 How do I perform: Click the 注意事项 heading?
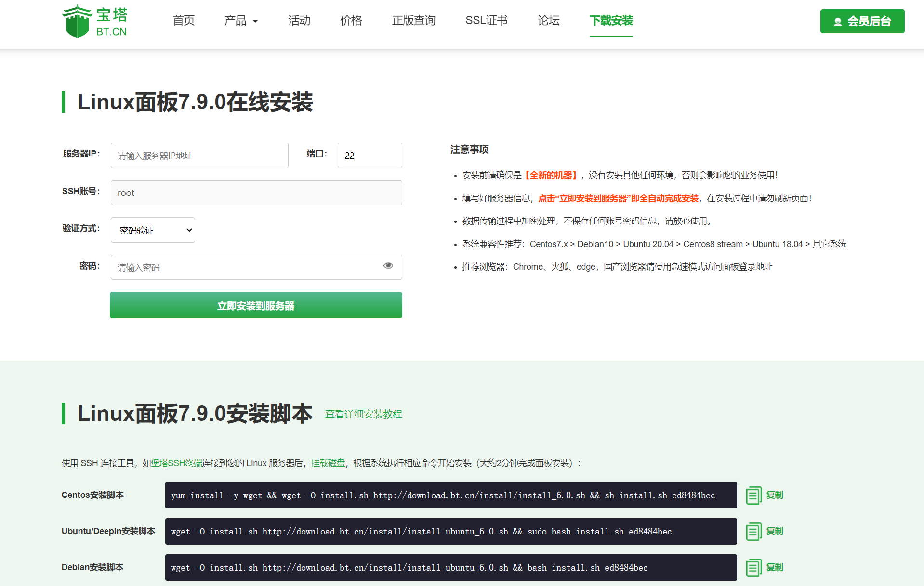coord(470,149)
